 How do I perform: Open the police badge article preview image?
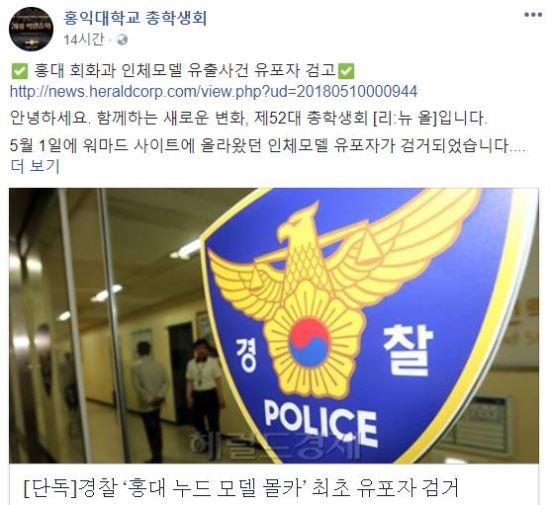point(274,326)
